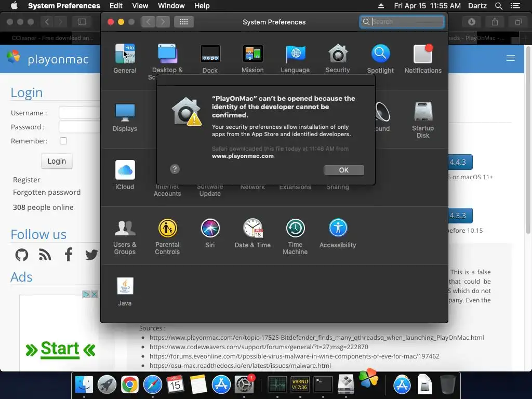The width and height of the screenshot is (532, 399).
Task: Open Safari's Downloads toolbar button
Action: tap(472, 22)
